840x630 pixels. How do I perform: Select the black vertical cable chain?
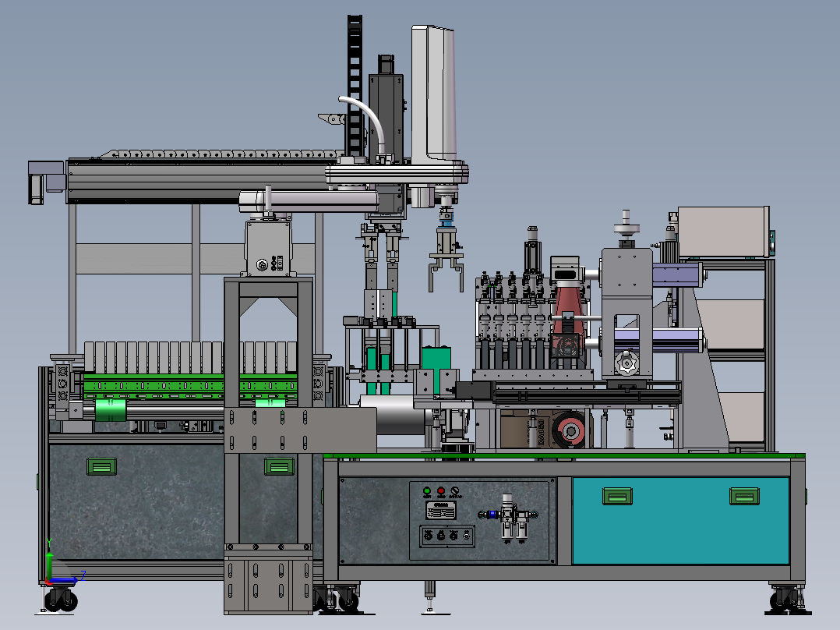click(x=355, y=85)
